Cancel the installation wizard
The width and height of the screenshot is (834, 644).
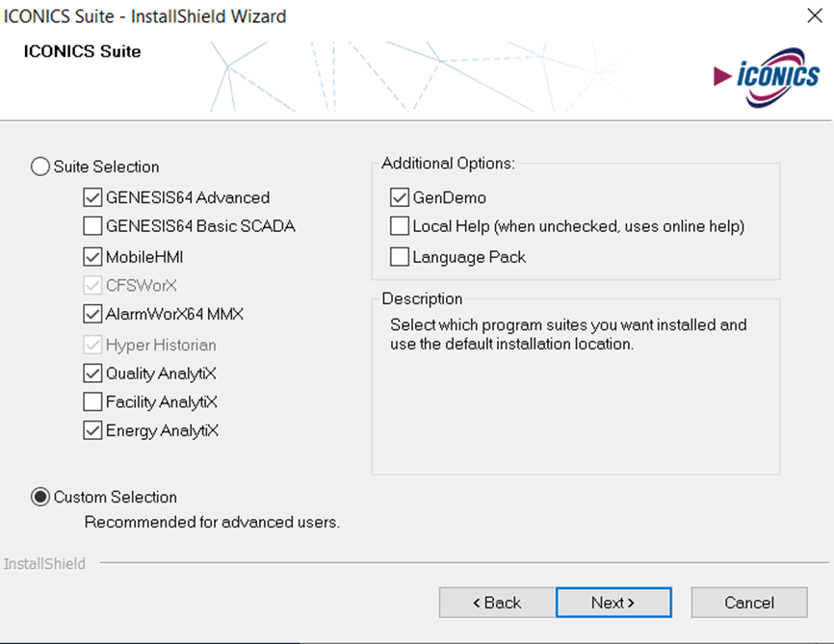coord(749,603)
